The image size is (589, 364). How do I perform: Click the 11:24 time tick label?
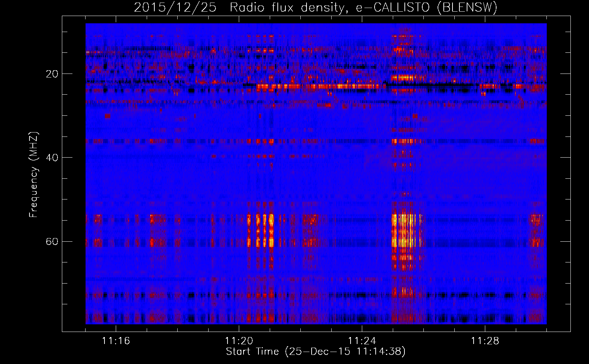tap(362, 341)
